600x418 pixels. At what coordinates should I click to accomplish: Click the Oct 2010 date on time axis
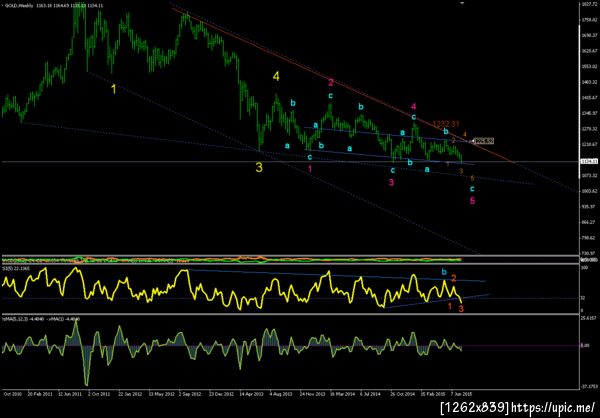pyautogui.click(x=13, y=394)
